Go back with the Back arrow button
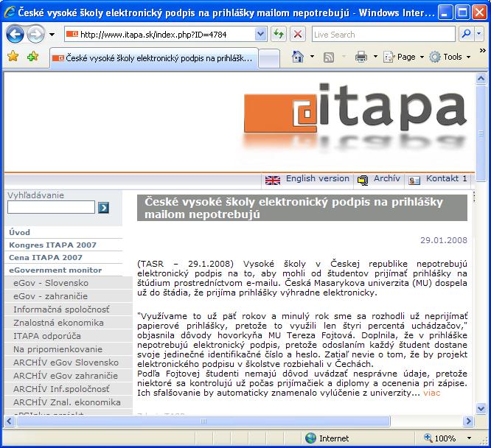This screenshot has height=448, width=491. [15, 34]
